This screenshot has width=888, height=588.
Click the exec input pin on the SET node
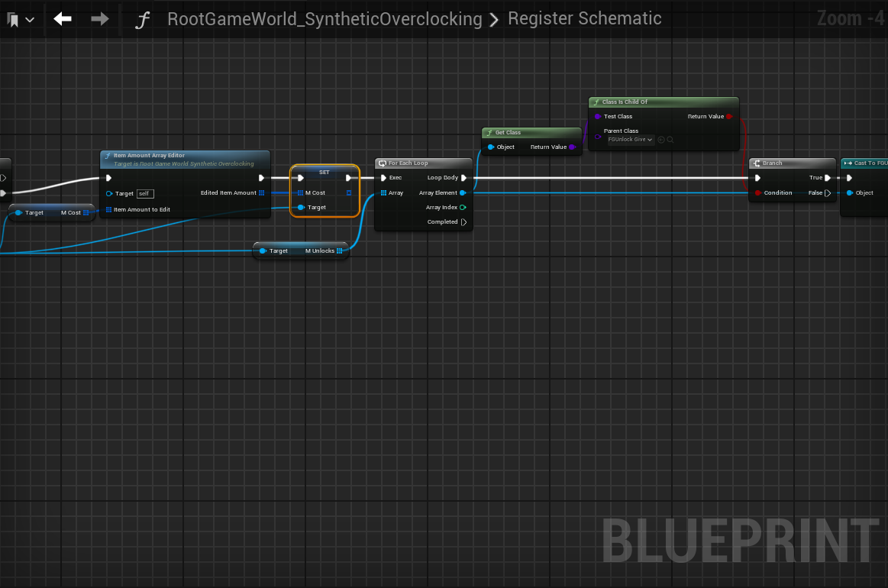(x=301, y=178)
